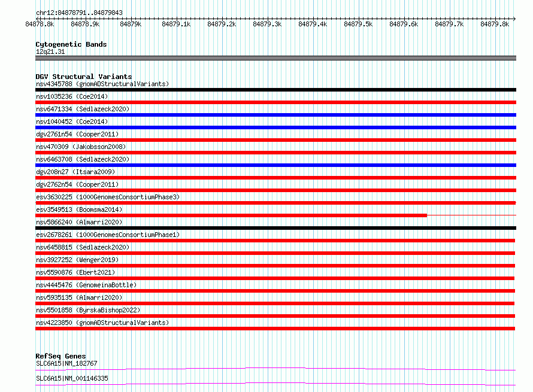Image resolution: width=533 pixels, height=392 pixels.
Task: Open variant esv2678261 (1000GenomesConsortiumPhase1) label
Action: coord(108,235)
